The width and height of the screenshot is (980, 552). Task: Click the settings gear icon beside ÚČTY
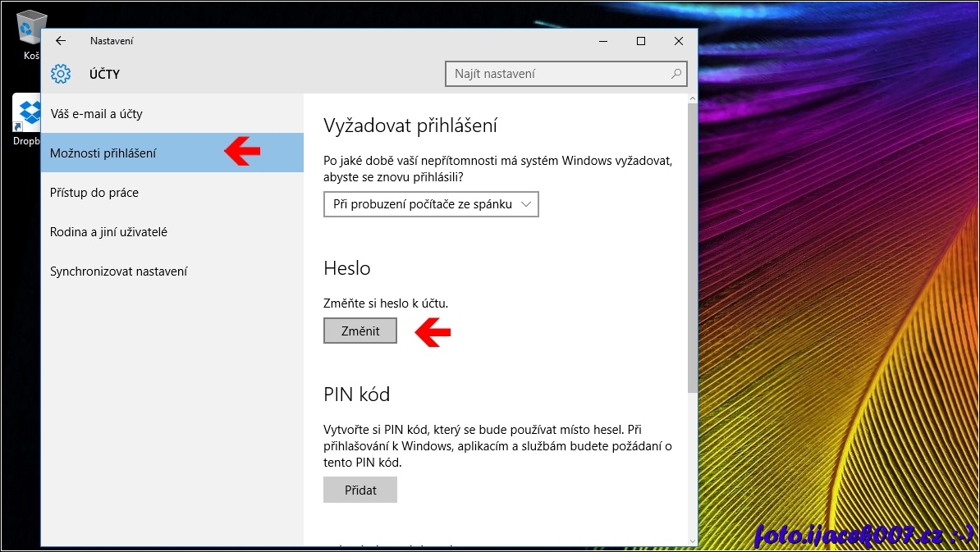point(61,74)
